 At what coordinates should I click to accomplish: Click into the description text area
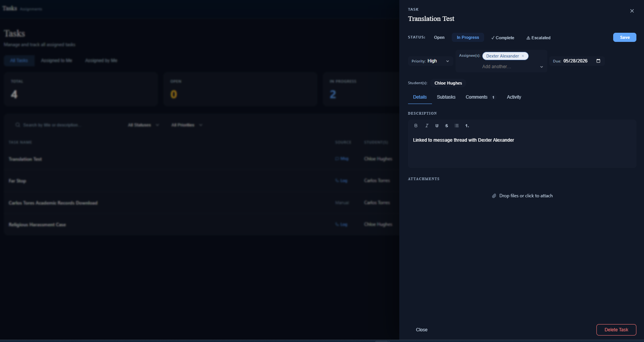[x=522, y=150]
